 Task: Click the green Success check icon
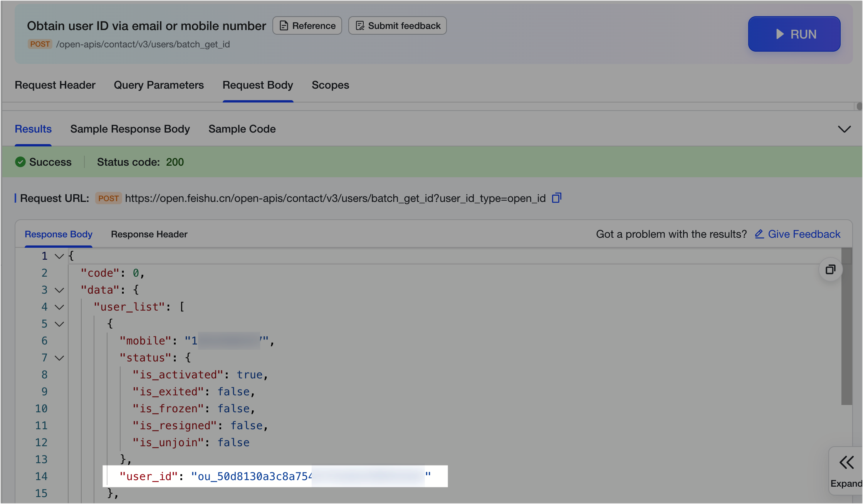pos(20,162)
